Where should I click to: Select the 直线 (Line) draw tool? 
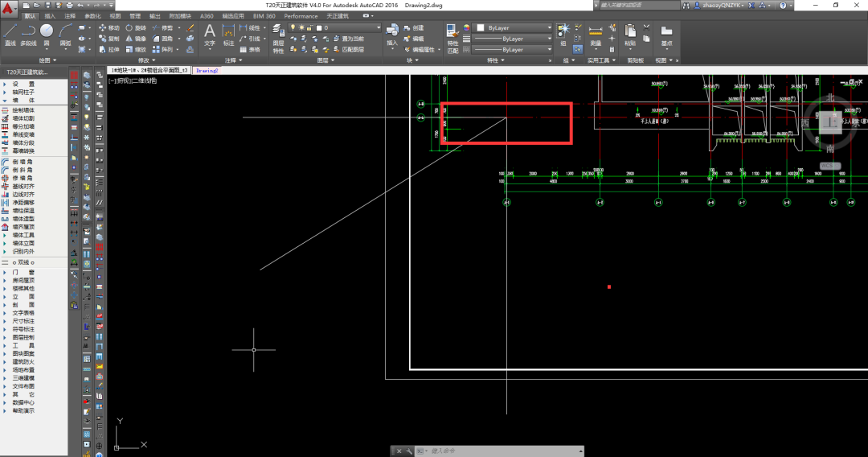[x=10, y=33]
